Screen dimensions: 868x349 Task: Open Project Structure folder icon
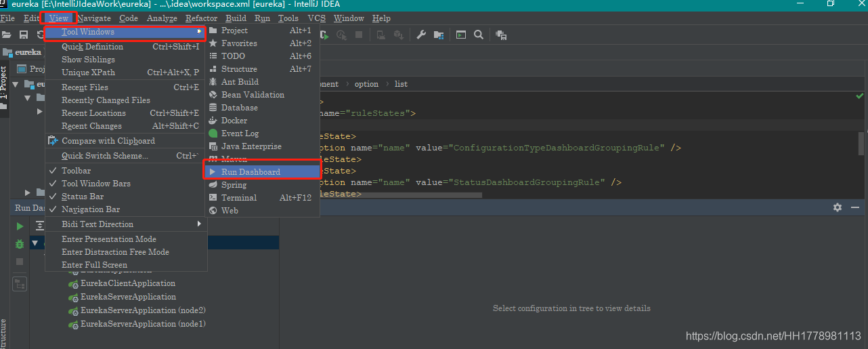coord(439,35)
